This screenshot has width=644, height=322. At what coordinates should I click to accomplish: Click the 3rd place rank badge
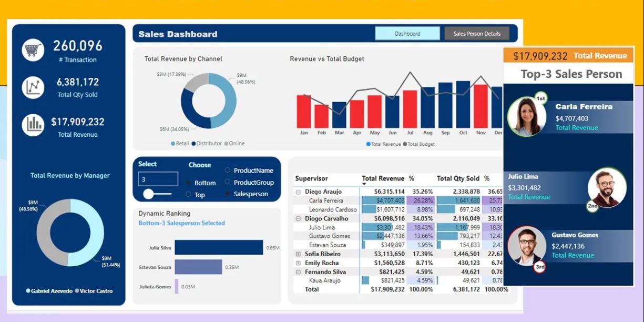(539, 267)
